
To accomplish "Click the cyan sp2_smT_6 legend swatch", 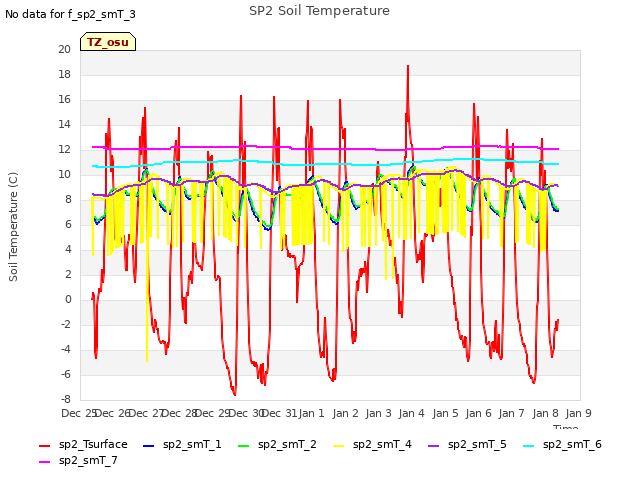I will pos(528,446).
